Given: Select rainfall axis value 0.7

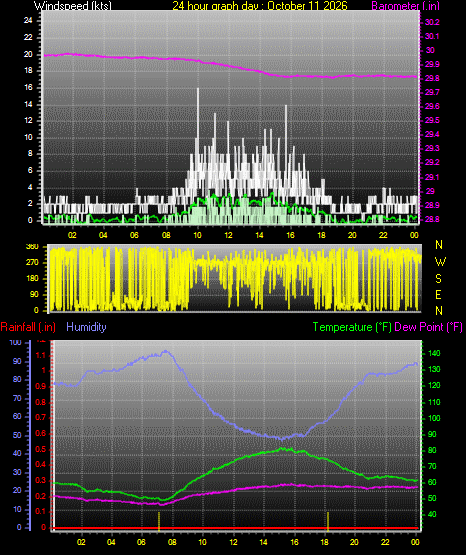Looking at the screenshot, I should [41, 417].
